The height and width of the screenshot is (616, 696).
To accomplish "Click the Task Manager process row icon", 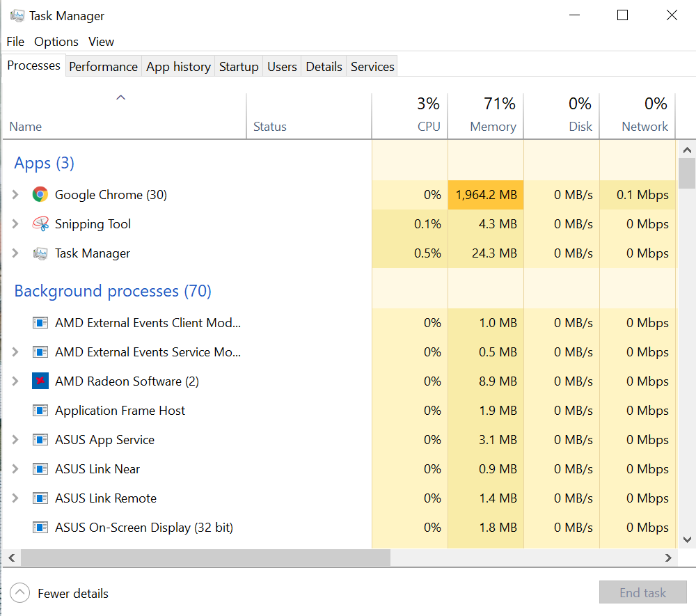I will coord(40,253).
